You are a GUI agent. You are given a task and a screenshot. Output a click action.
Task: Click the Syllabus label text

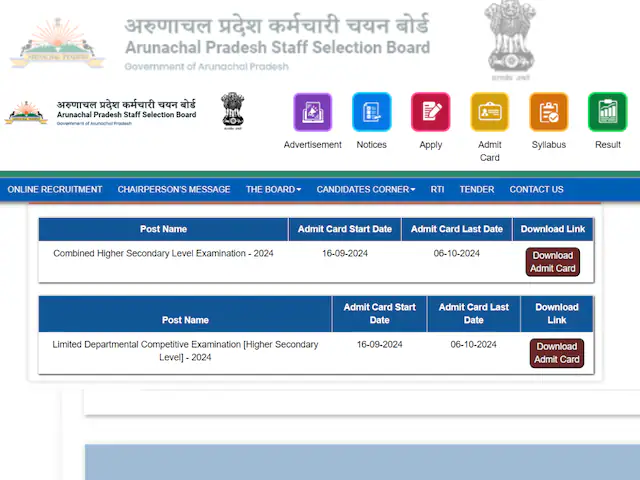pos(549,144)
